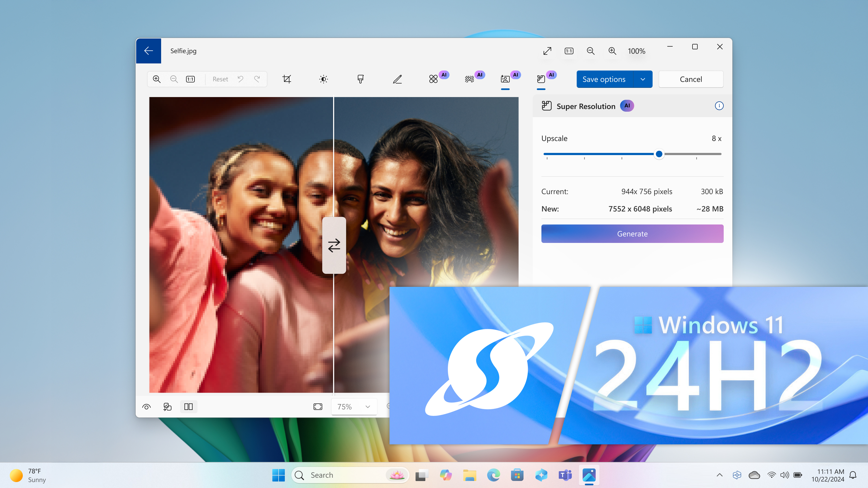This screenshot has width=868, height=488.
Task: Undo the last edit
Action: point(240,79)
